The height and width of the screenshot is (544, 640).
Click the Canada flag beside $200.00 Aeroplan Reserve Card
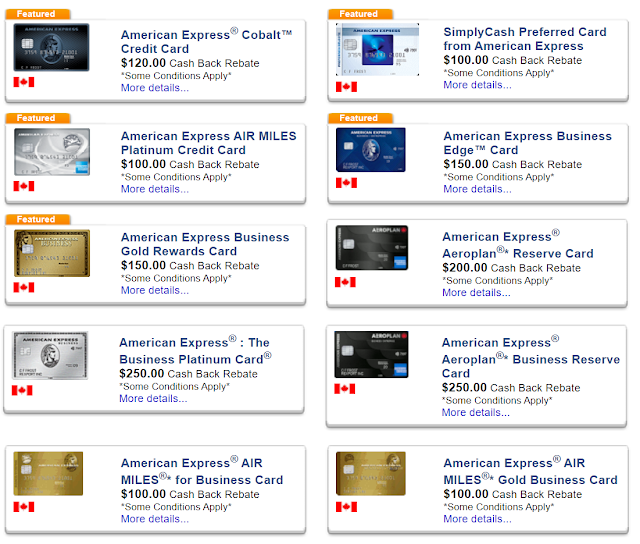pos(345,282)
